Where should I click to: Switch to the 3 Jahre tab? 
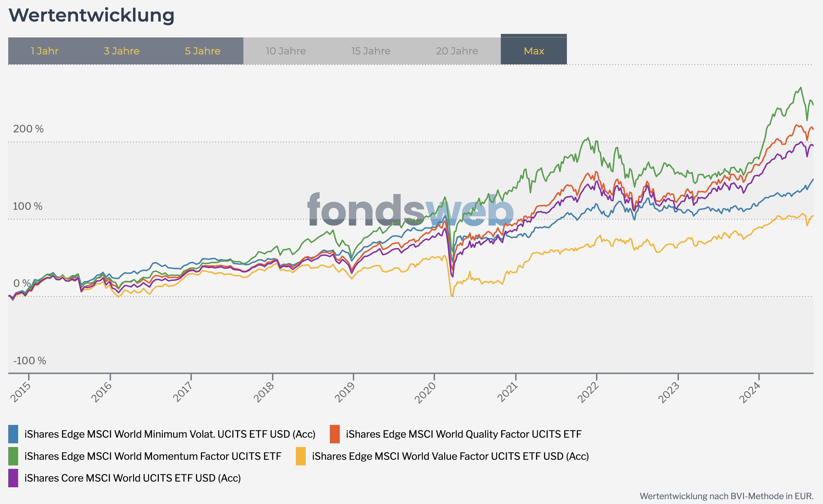[122, 51]
